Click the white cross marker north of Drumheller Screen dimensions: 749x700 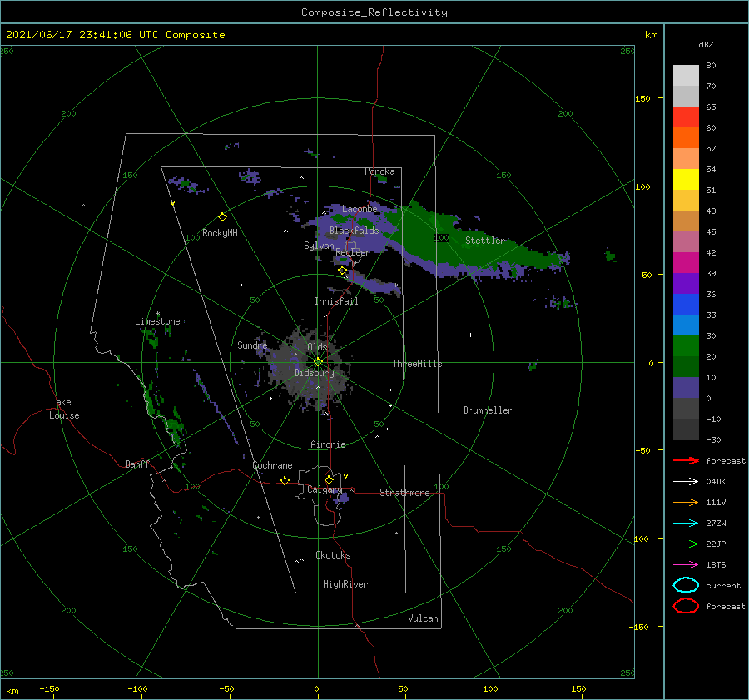(x=470, y=335)
